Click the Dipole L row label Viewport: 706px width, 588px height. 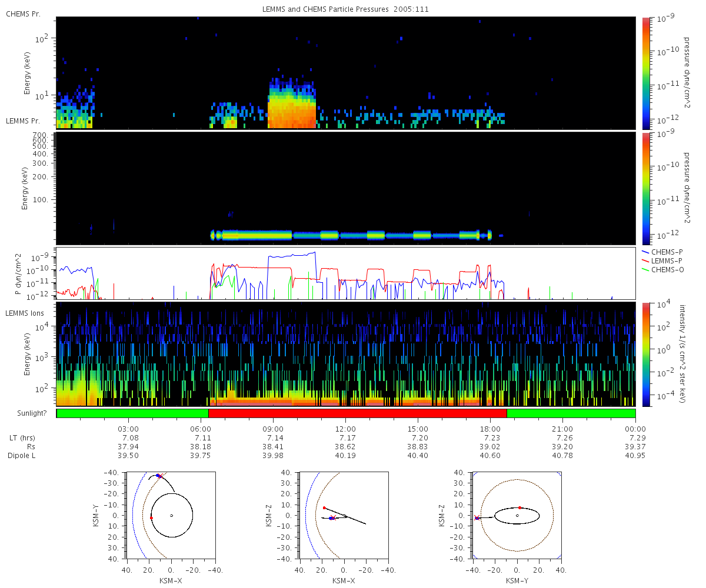(24, 456)
